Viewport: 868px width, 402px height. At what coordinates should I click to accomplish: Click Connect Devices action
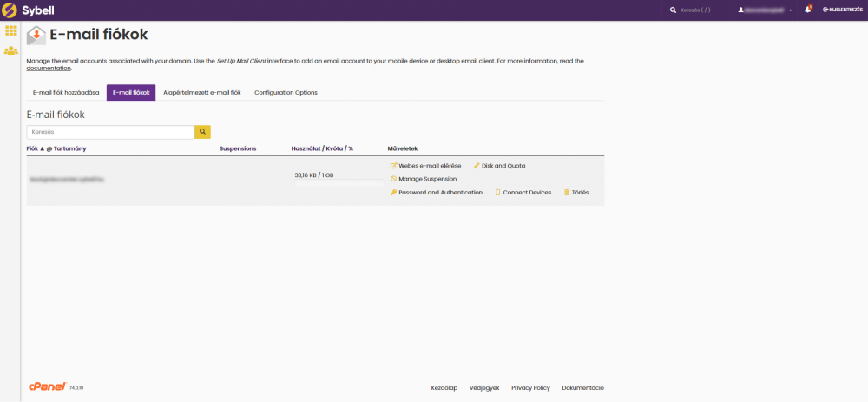coord(523,192)
